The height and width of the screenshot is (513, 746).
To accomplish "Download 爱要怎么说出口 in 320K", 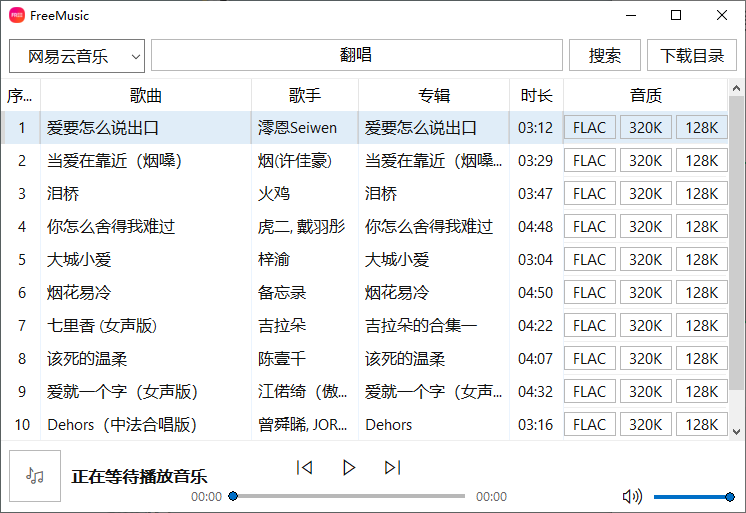I will click(x=646, y=128).
